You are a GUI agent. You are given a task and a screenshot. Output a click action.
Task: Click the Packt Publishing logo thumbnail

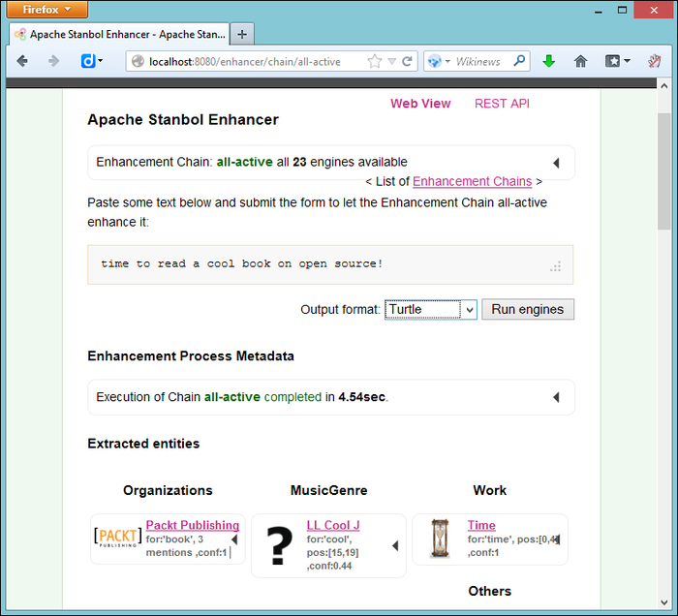pyautogui.click(x=117, y=538)
